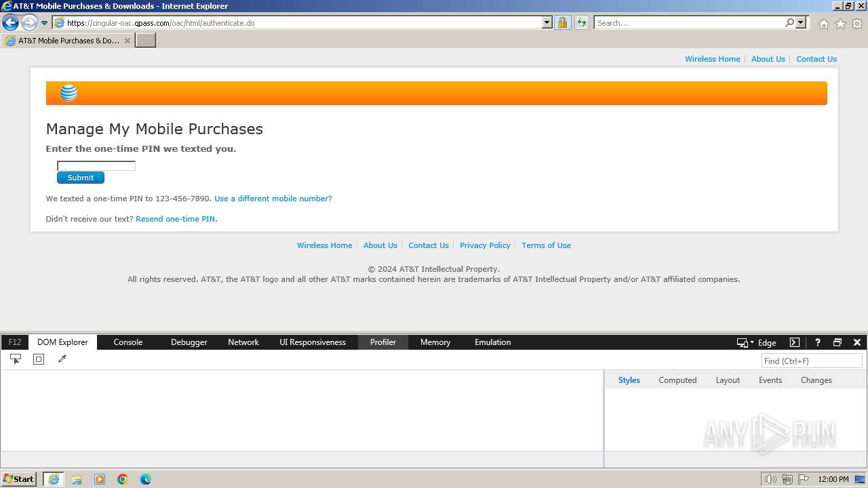The image size is (868, 488).
Task: Switch to the Memory tab
Action: click(x=435, y=342)
